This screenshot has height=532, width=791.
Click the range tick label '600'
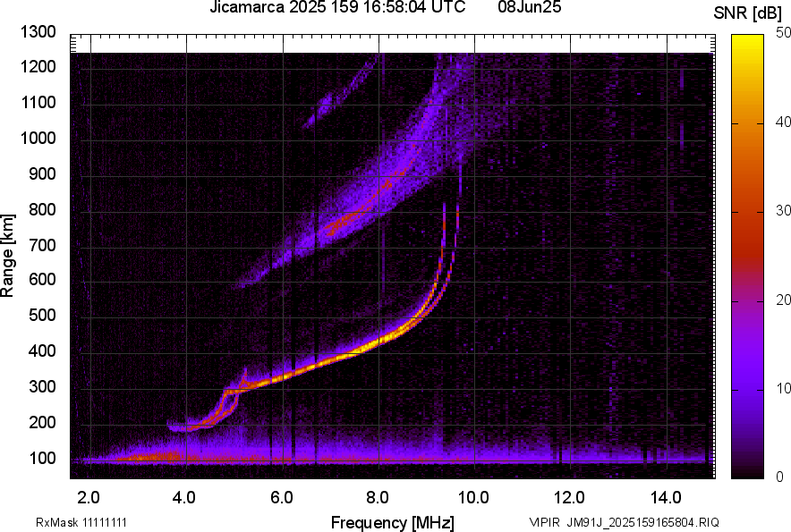[x=42, y=279]
